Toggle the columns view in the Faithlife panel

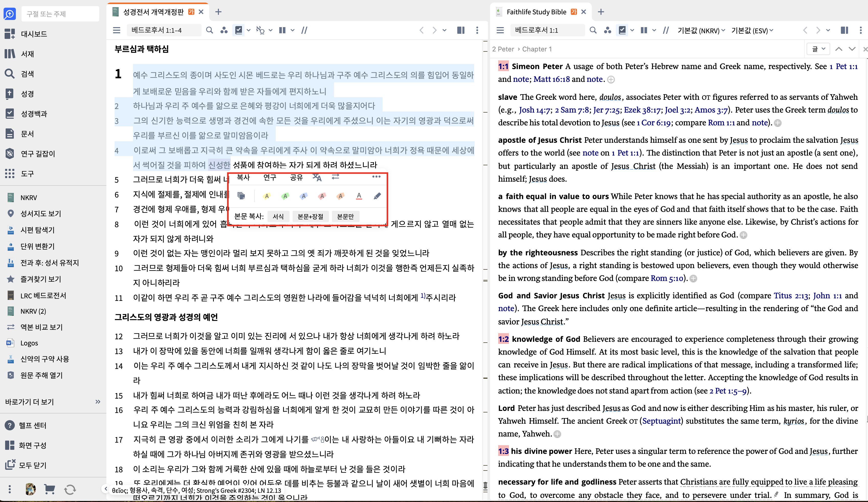[x=644, y=30]
